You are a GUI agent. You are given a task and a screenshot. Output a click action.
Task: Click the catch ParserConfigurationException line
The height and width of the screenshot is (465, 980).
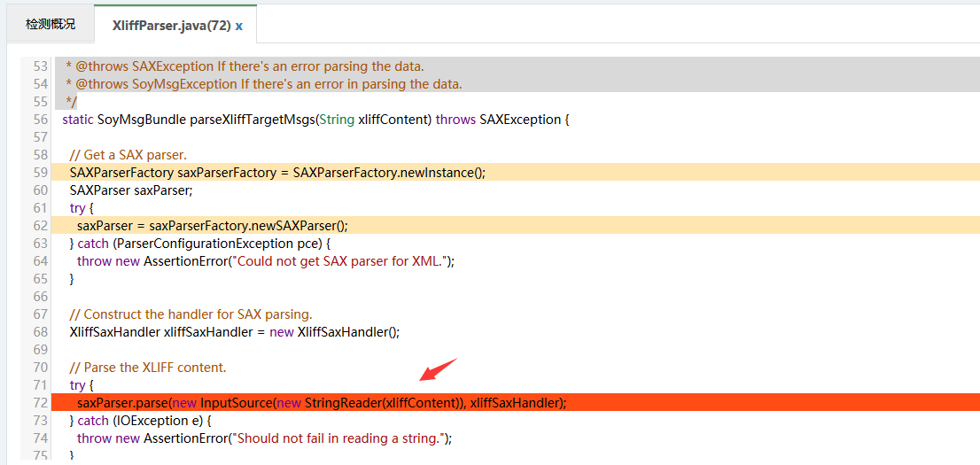coord(200,243)
